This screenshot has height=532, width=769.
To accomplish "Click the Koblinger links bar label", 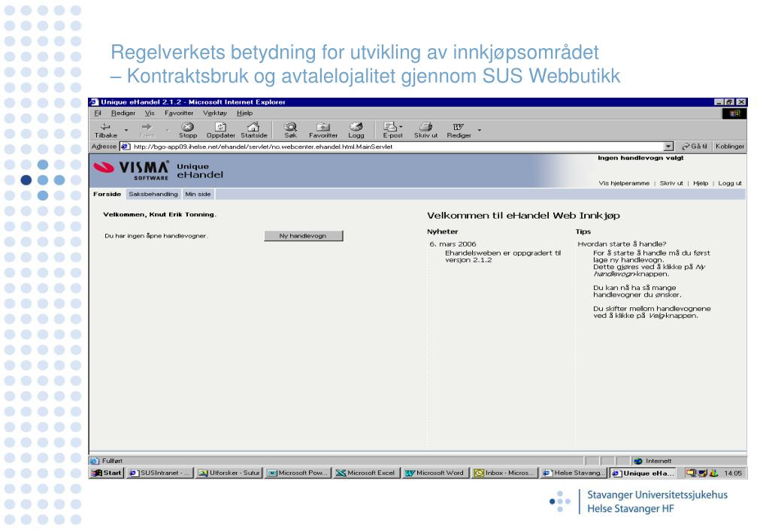I will (730, 147).
